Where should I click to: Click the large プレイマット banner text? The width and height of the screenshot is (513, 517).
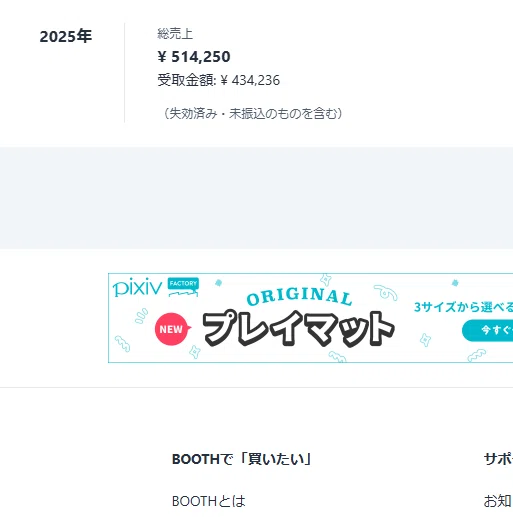pyautogui.click(x=299, y=328)
